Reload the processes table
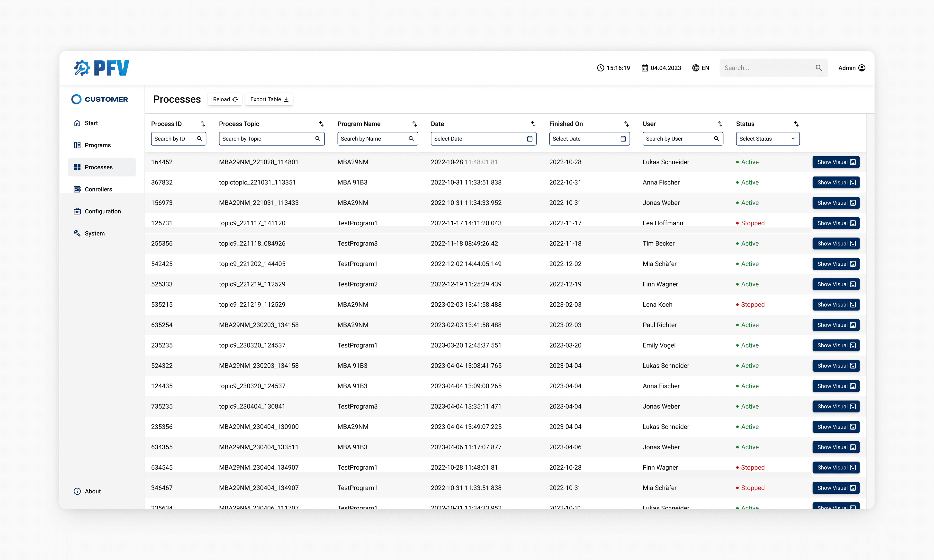Image resolution: width=934 pixels, height=560 pixels. [225, 99]
